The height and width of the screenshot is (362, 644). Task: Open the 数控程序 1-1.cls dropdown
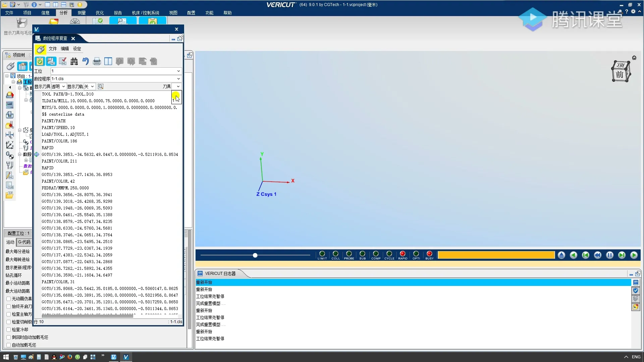(178, 79)
